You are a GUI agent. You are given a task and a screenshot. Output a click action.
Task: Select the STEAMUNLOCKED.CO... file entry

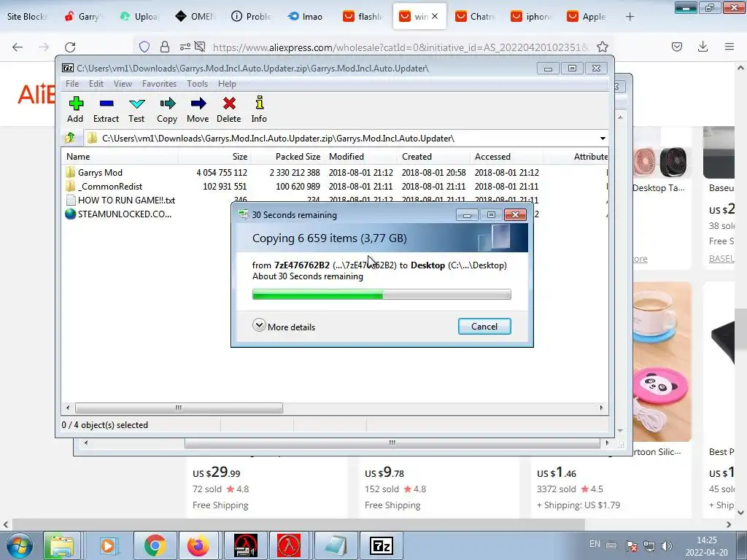pos(124,214)
